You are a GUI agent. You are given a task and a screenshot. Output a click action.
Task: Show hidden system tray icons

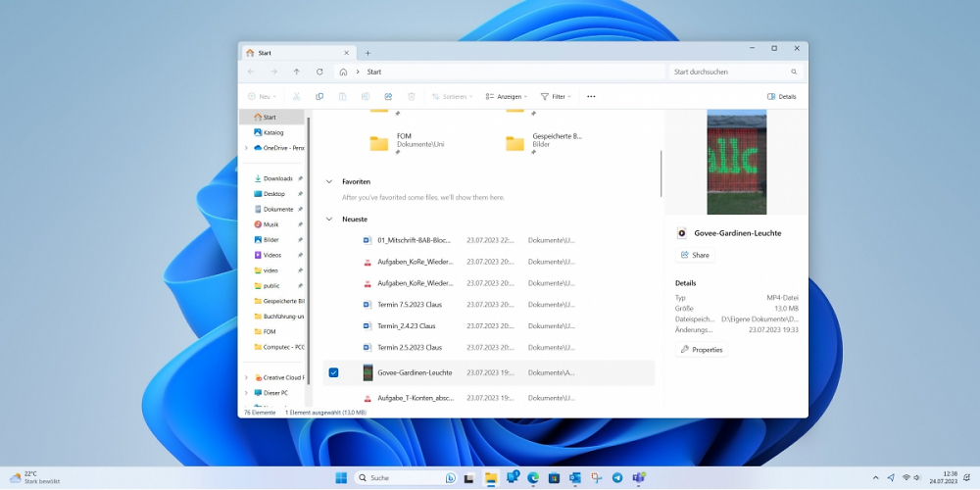[875, 478]
